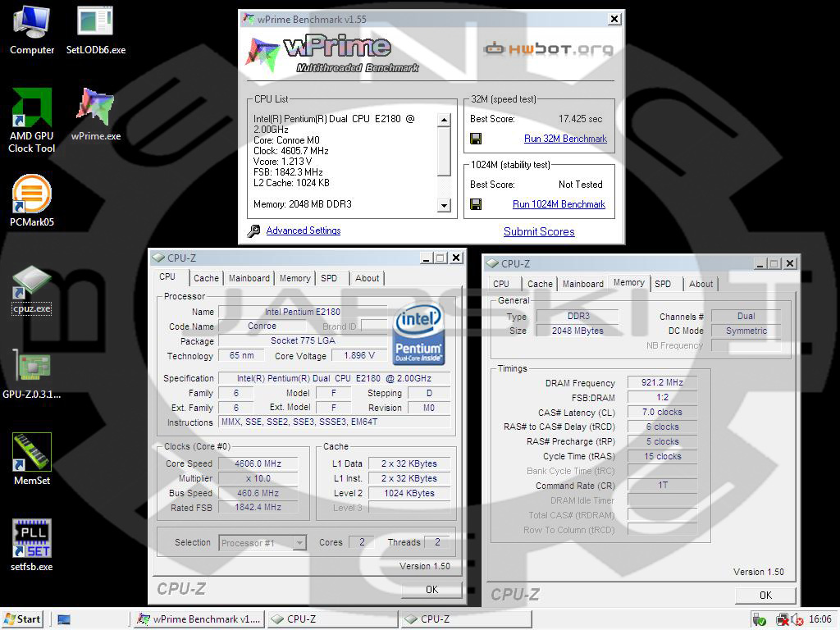Launch the AMD GPU Clock Tool shortcut
Image resolution: width=840 pixels, height=630 pixels.
point(32,121)
